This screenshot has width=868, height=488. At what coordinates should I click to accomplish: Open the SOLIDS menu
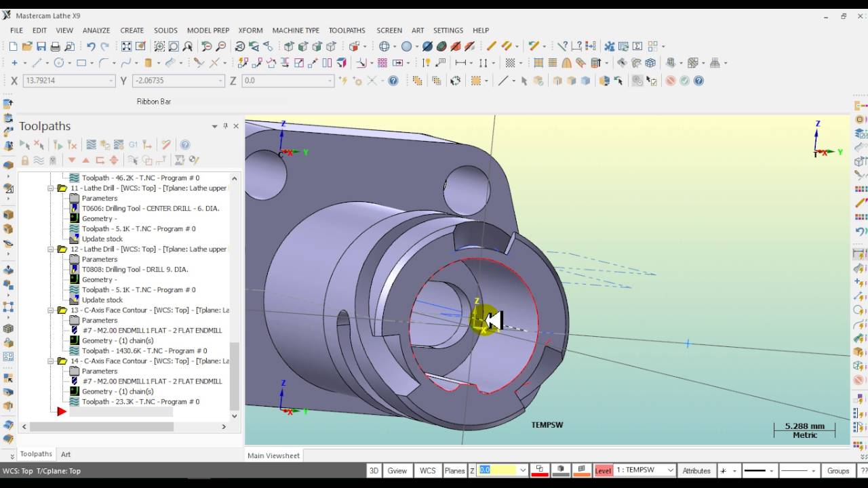point(165,30)
